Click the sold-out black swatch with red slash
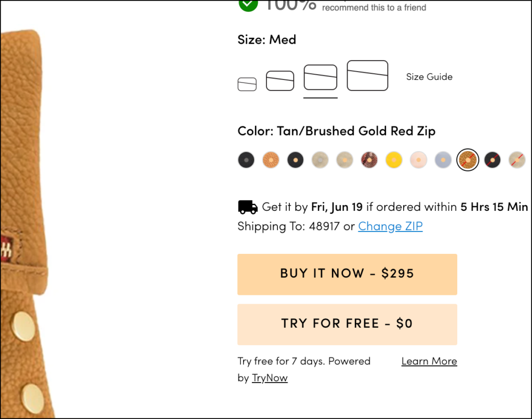Screen dimensions: 532x419 click(x=492, y=160)
